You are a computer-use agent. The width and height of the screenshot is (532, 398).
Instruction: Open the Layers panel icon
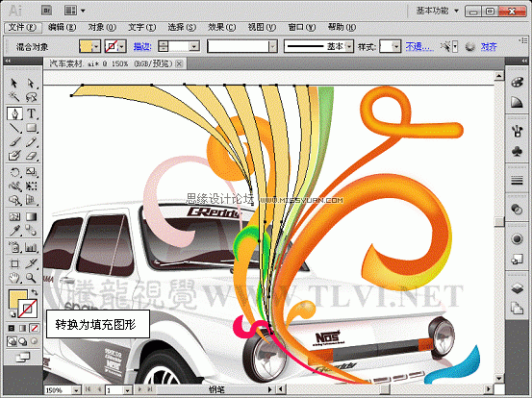[x=517, y=288]
